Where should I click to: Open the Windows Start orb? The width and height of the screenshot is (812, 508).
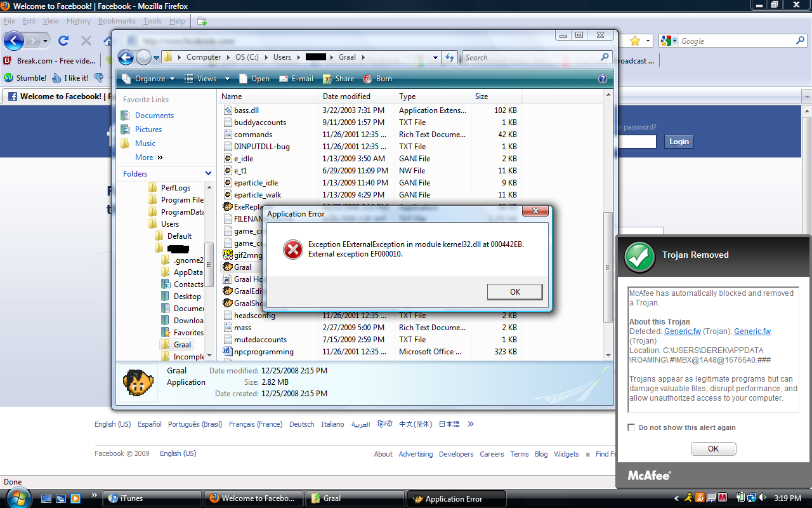[x=17, y=497]
